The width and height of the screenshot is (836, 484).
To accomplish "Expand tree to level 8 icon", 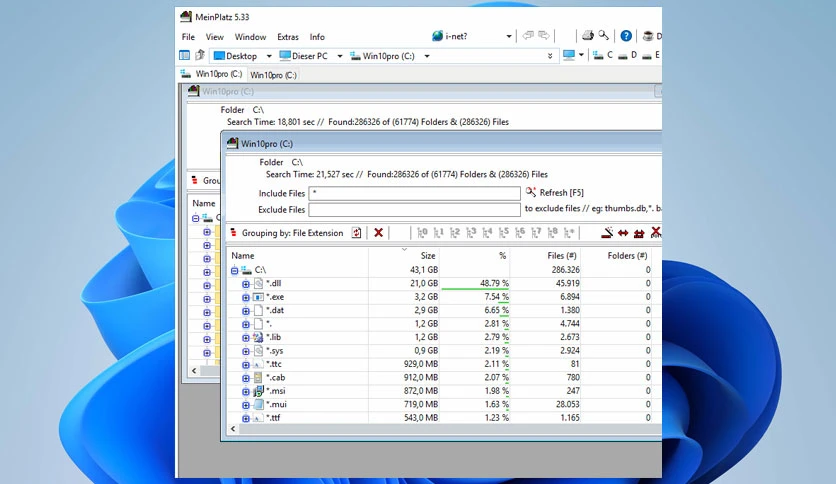I will [553, 232].
